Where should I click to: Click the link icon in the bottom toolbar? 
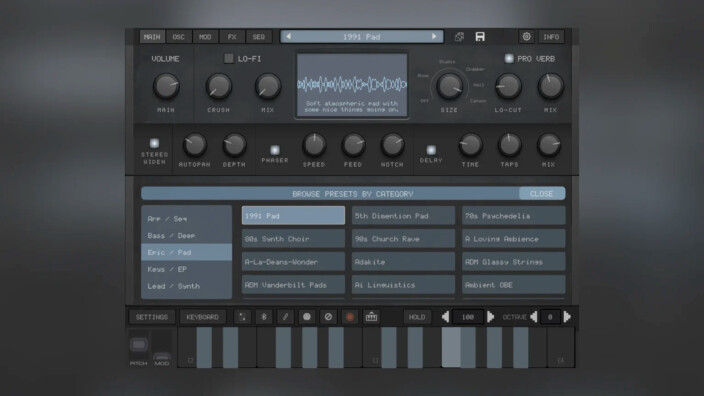[x=285, y=317]
